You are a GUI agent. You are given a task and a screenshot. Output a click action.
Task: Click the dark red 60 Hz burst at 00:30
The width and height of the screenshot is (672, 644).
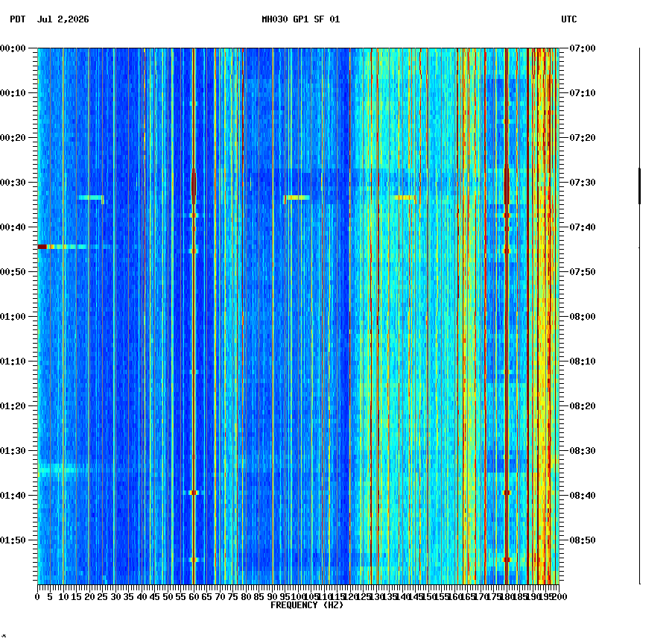pyautogui.click(x=194, y=186)
